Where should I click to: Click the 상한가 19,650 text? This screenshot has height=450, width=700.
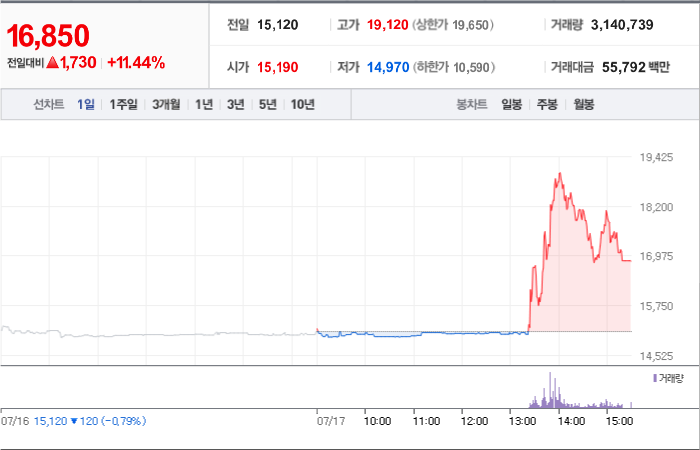coord(453,25)
